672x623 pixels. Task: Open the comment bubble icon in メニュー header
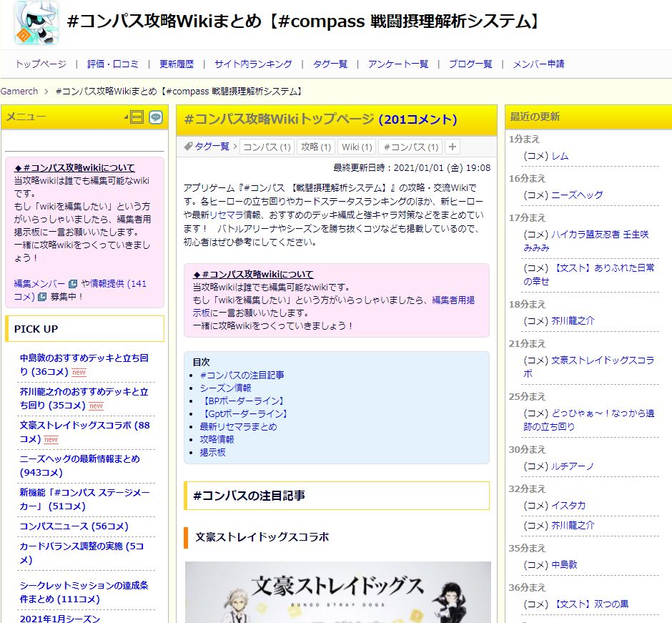click(155, 117)
